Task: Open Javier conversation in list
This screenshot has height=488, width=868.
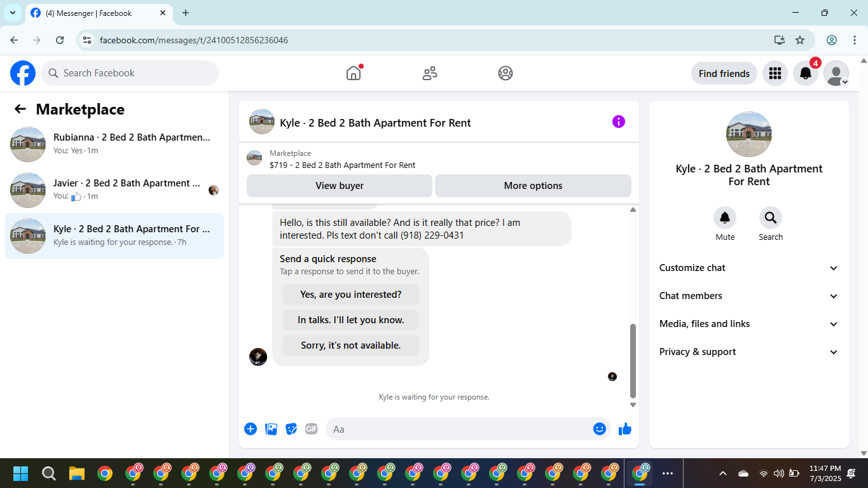Action: [114, 190]
